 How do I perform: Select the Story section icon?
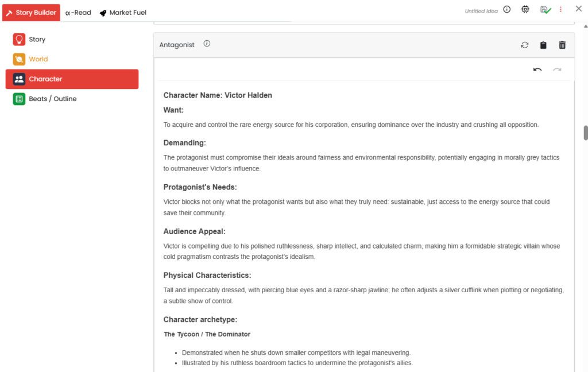coord(19,39)
